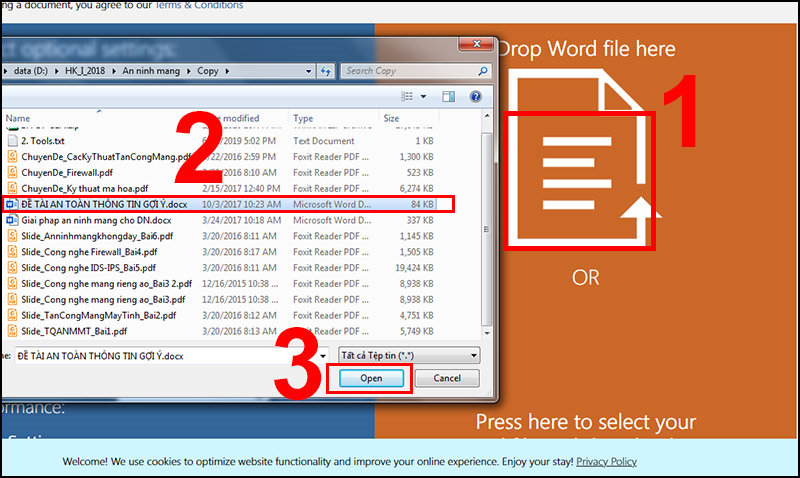Select ChuyenDe_Firewall.pdf file name

point(67,172)
